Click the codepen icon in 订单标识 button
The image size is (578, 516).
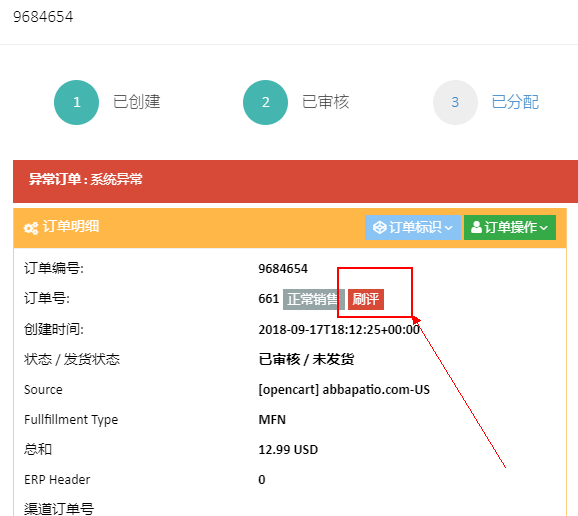pyautogui.click(x=379, y=227)
